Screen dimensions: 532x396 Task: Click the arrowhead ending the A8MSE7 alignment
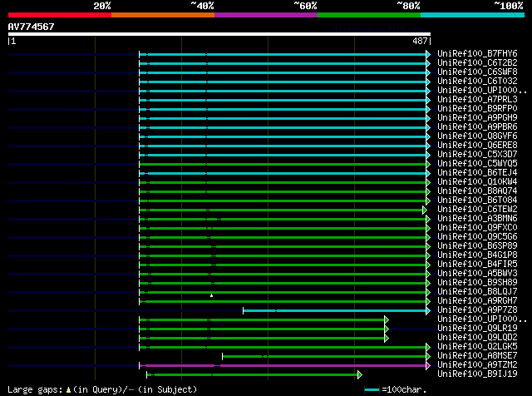(x=428, y=357)
